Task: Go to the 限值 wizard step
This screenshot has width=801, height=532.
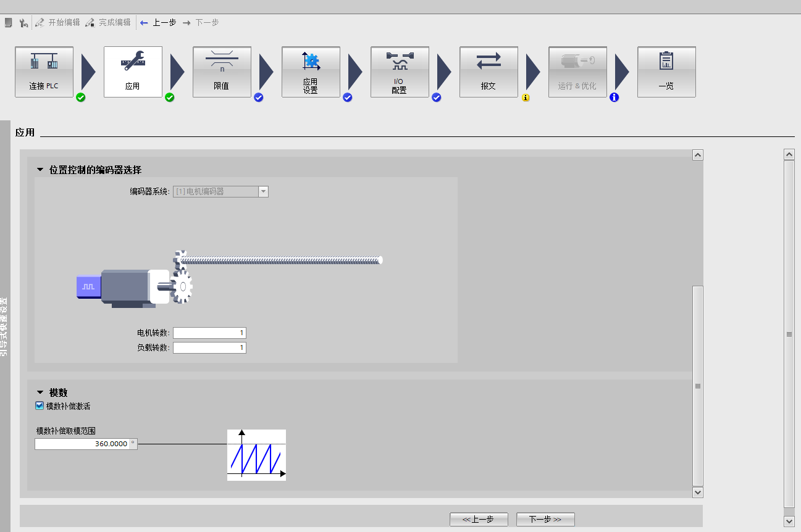Action: (222, 72)
